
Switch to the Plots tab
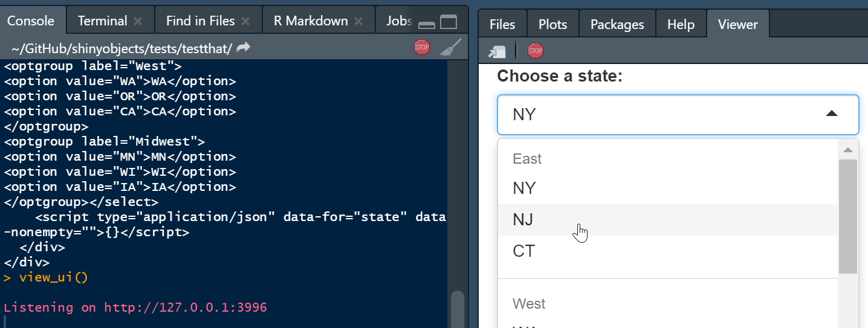552,24
